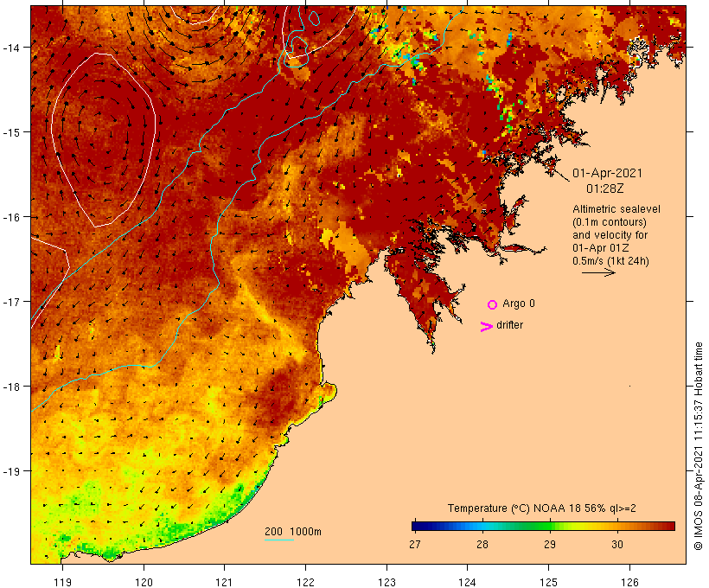Image resolution: width=709 pixels, height=588 pixels.
Task: Click the '200 1000m' depth label
Action: (293, 532)
